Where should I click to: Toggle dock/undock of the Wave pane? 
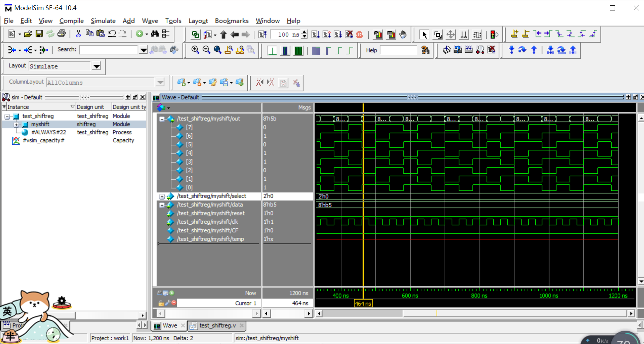click(x=635, y=97)
